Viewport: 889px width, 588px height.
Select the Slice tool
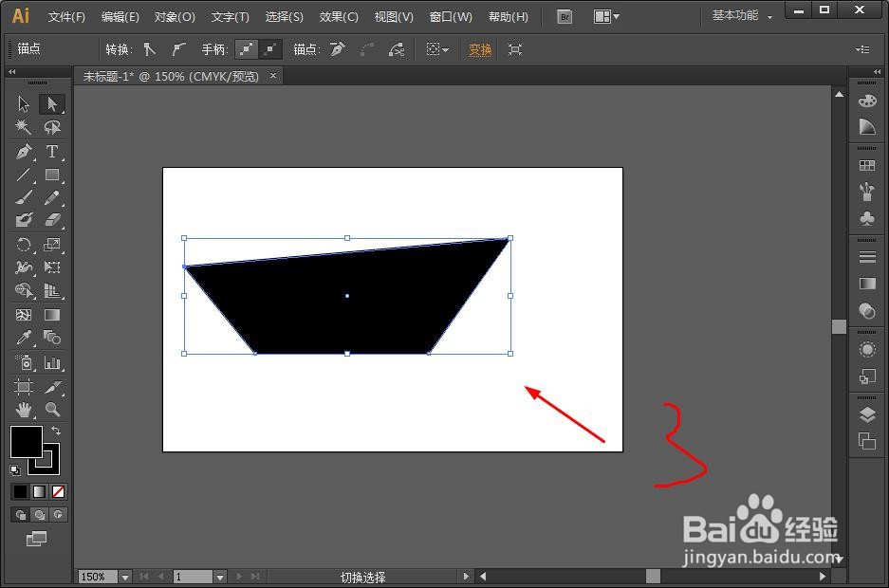(51, 387)
